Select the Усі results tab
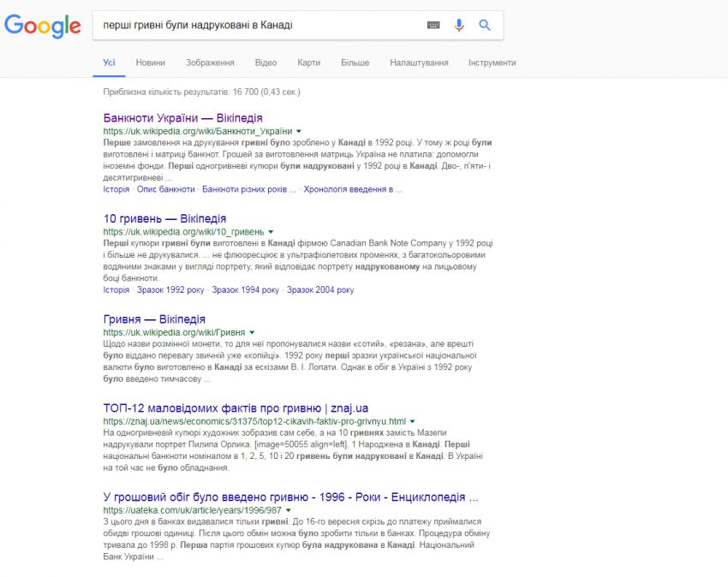728x577 pixels. click(x=109, y=62)
